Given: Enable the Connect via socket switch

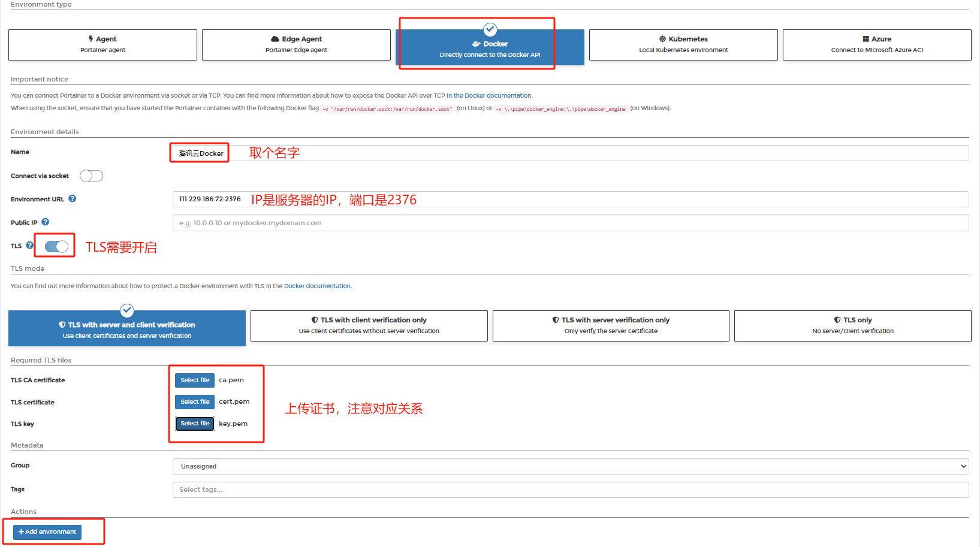Looking at the screenshot, I should coord(92,176).
